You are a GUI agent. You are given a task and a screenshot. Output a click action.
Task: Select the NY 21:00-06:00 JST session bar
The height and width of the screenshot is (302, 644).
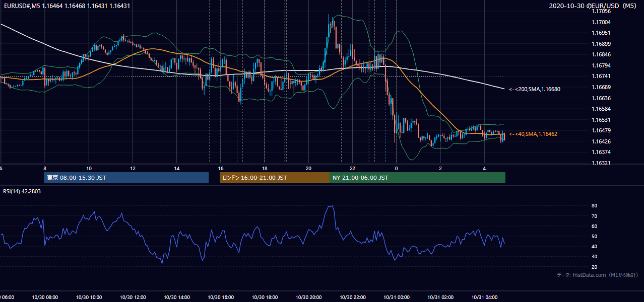coord(417,178)
